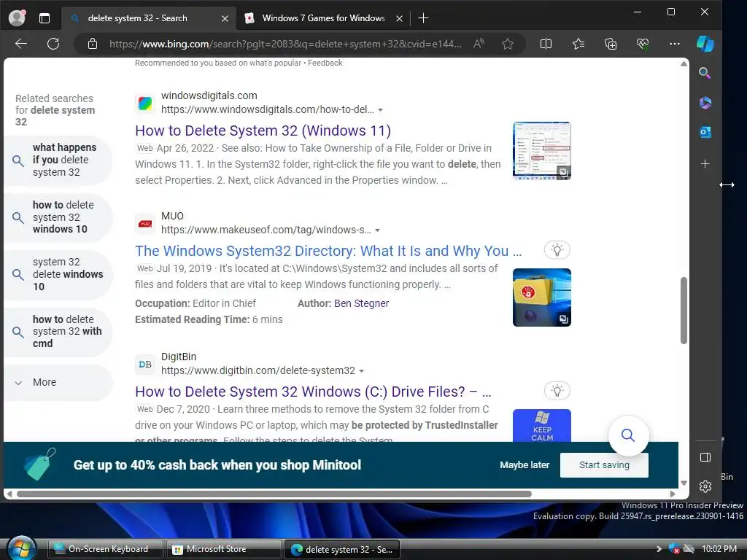The height and width of the screenshot is (560, 747).
Task: Add this page to favorites star
Action: tap(508, 44)
